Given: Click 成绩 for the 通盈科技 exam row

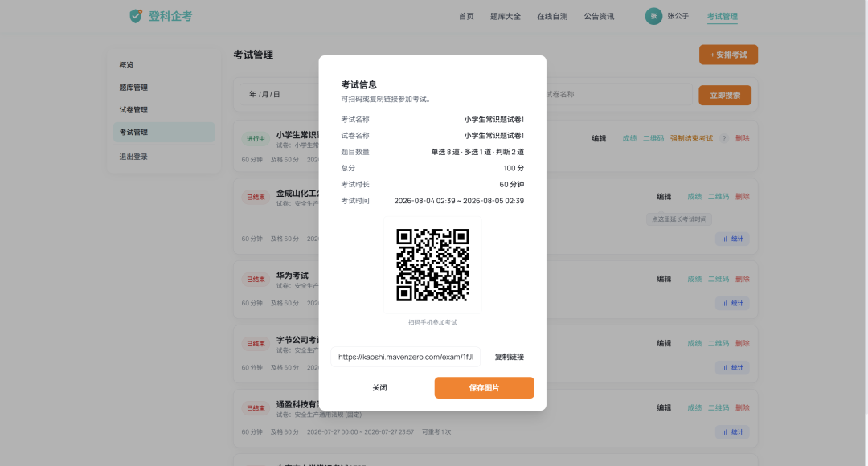Looking at the screenshot, I should tap(694, 408).
